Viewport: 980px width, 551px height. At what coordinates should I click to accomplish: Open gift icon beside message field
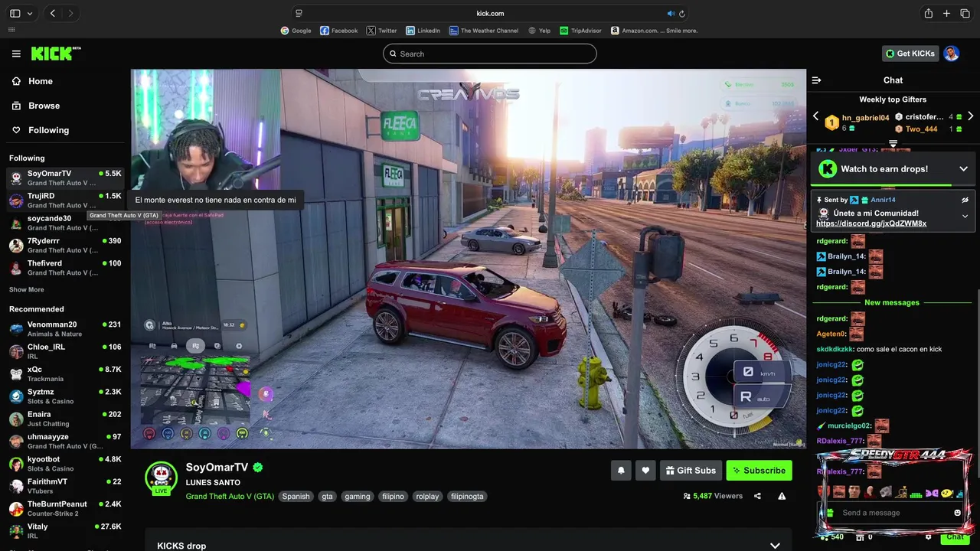point(829,513)
